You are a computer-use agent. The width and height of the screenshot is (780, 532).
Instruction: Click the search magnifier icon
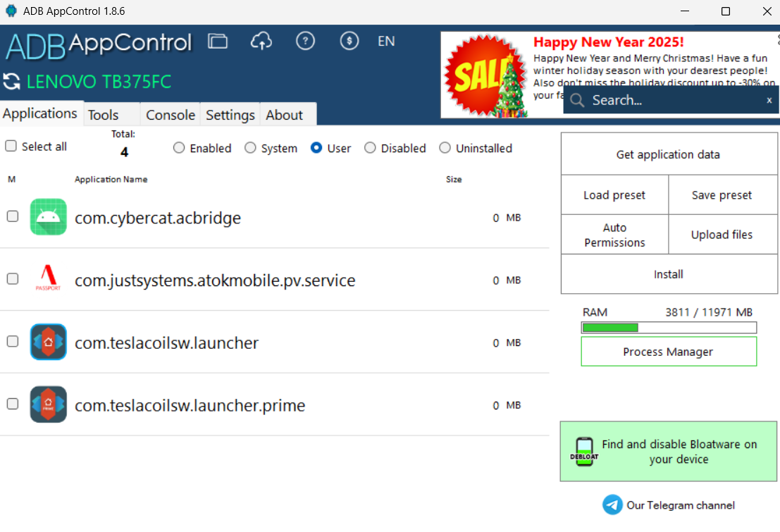tap(577, 100)
